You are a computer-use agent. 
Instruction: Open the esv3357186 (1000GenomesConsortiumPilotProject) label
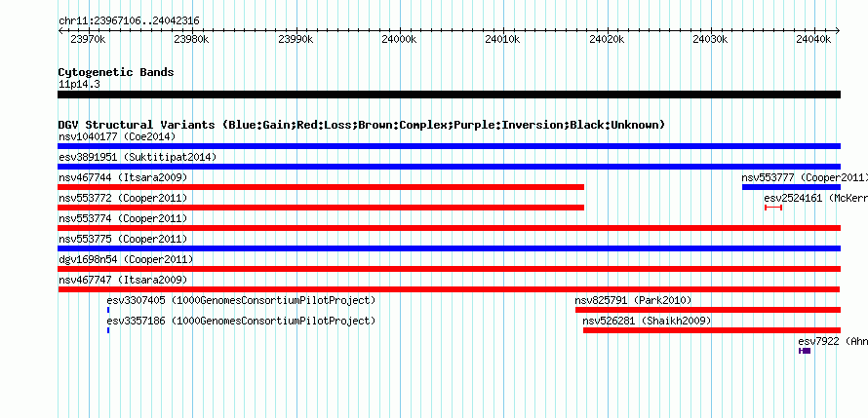click(x=241, y=321)
